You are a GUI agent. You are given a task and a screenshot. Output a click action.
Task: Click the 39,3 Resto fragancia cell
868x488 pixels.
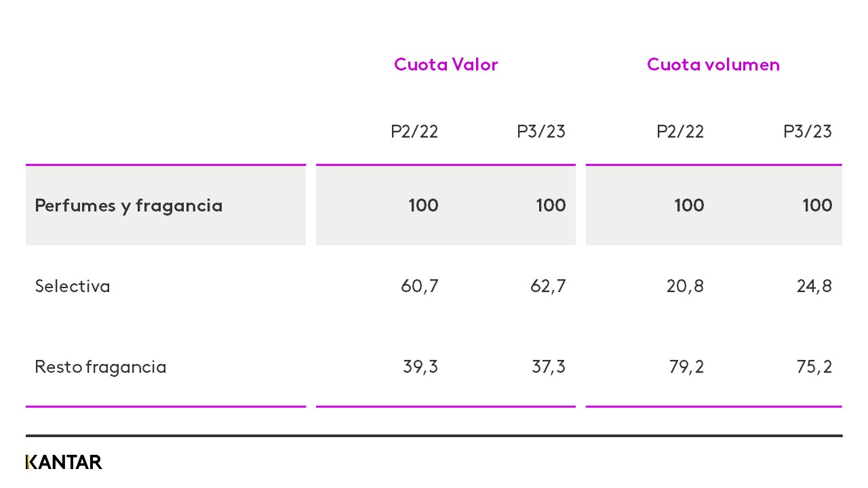point(420,367)
